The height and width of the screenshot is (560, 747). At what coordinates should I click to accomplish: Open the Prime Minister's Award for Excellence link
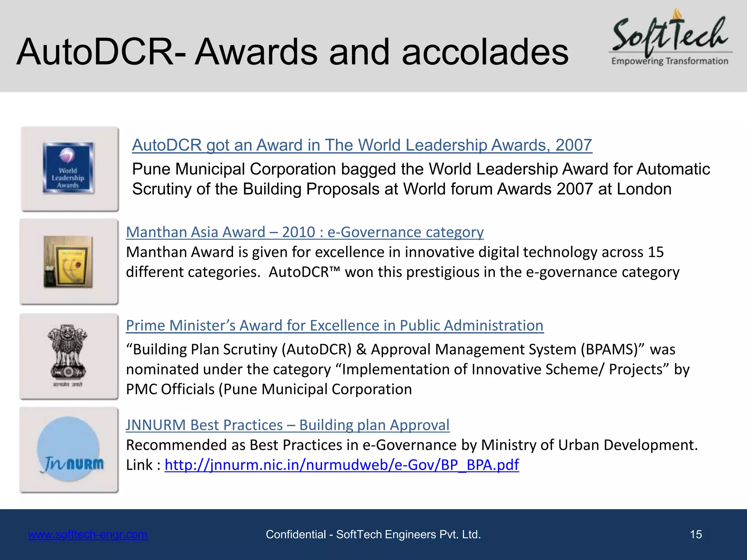pos(335,326)
